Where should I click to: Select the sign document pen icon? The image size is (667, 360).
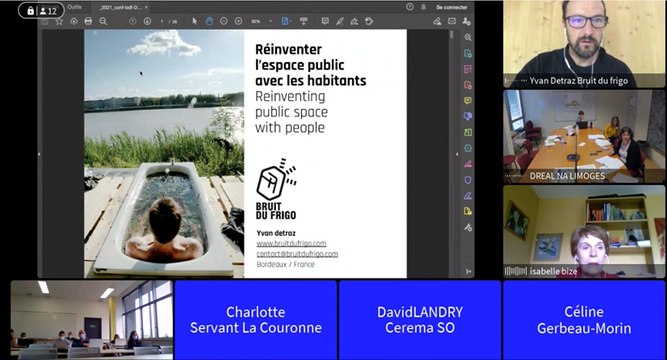point(354,21)
